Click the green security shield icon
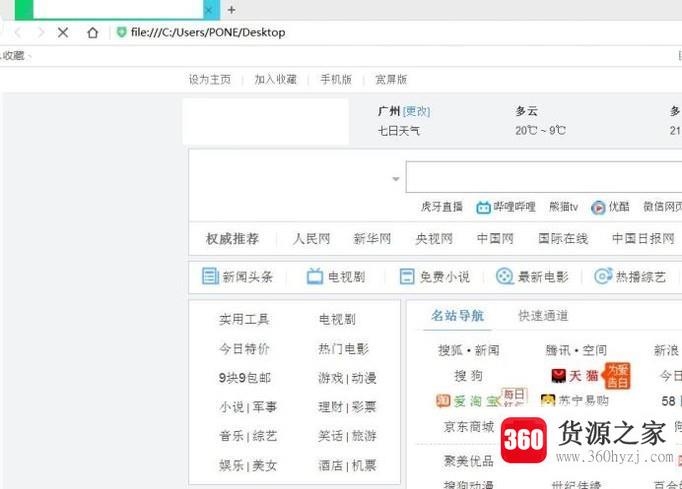Screen dimensions: 682x489 click(x=121, y=32)
